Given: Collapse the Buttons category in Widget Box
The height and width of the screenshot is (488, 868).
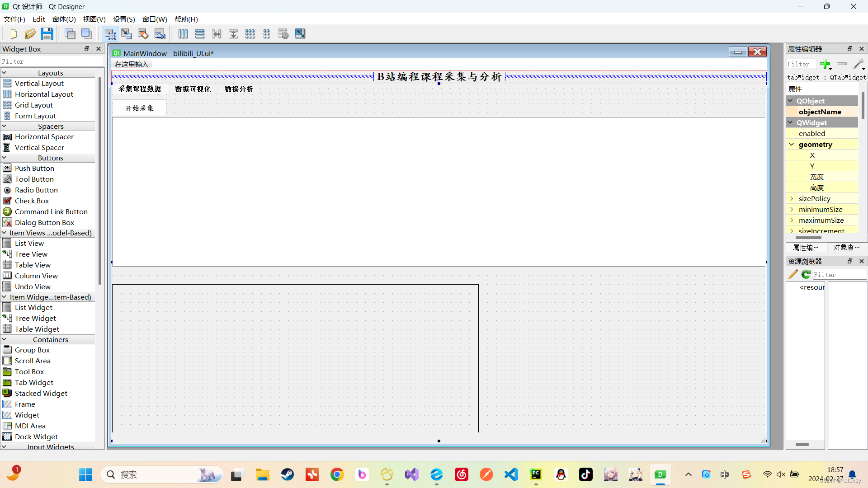Looking at the screenshot, I should 4,158.
